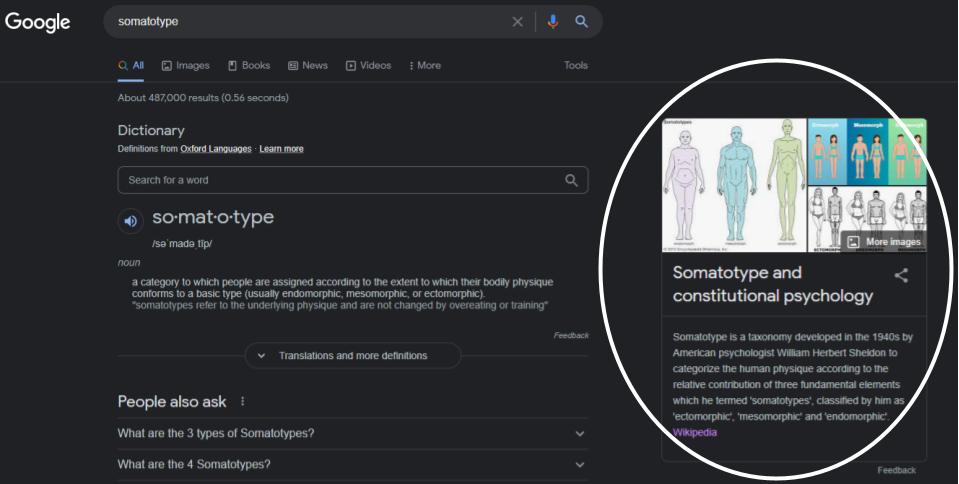
Task: Click the so·mat·o·type headword
Action: [x=213, y=218]
